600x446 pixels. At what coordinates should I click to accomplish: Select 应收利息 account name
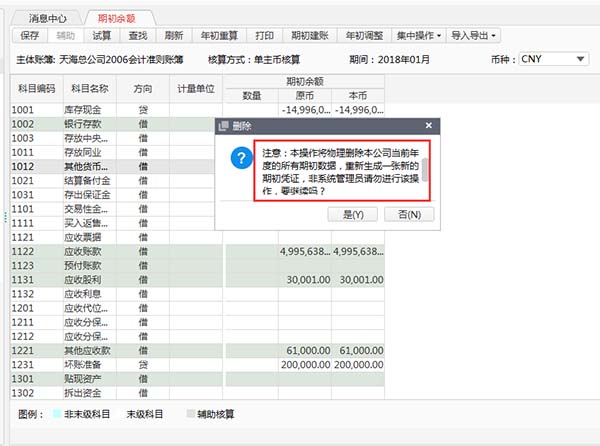[x=83, y=294]
